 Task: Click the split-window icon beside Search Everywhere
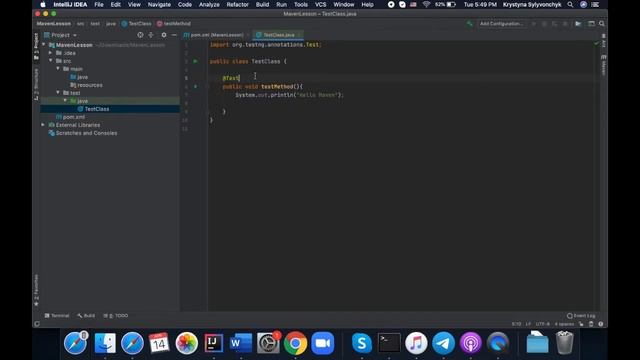pyautogui.click(x=591, y=24)
